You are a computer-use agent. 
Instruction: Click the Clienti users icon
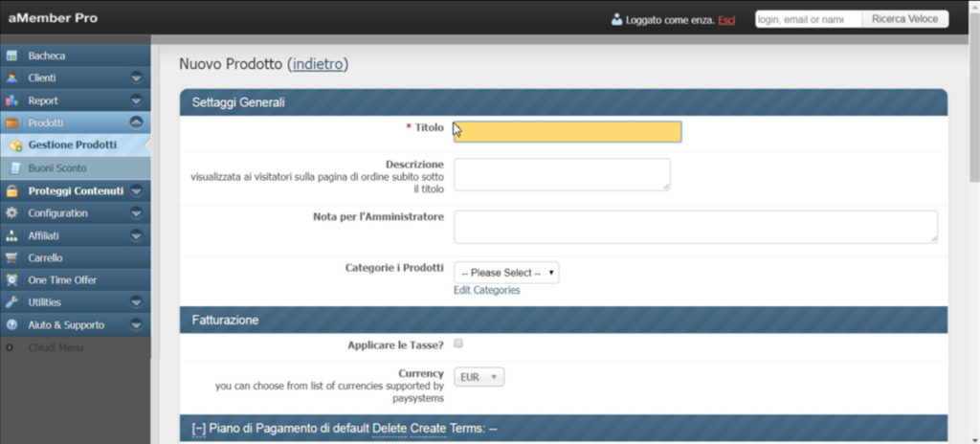click(11, 78)
